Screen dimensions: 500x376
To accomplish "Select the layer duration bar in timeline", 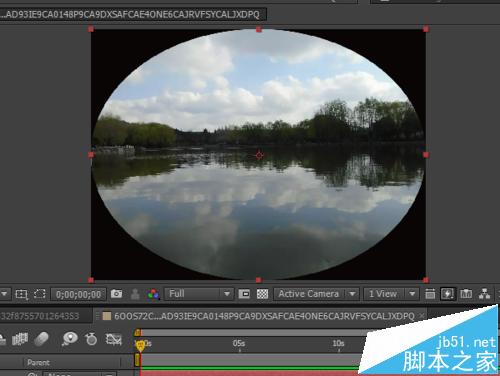I will click(x=250, y=373).
